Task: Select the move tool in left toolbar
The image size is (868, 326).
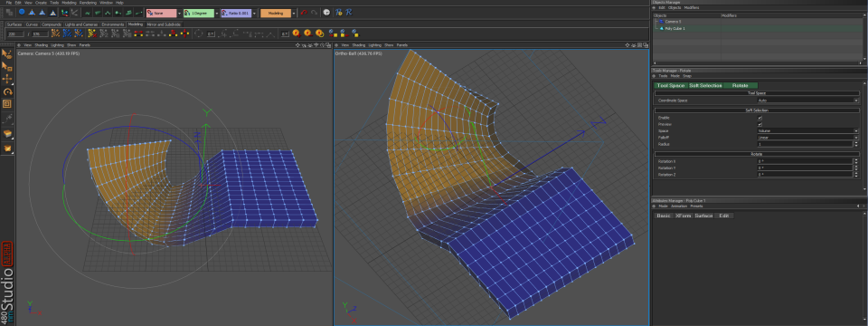Action: [x=8, y=80]
